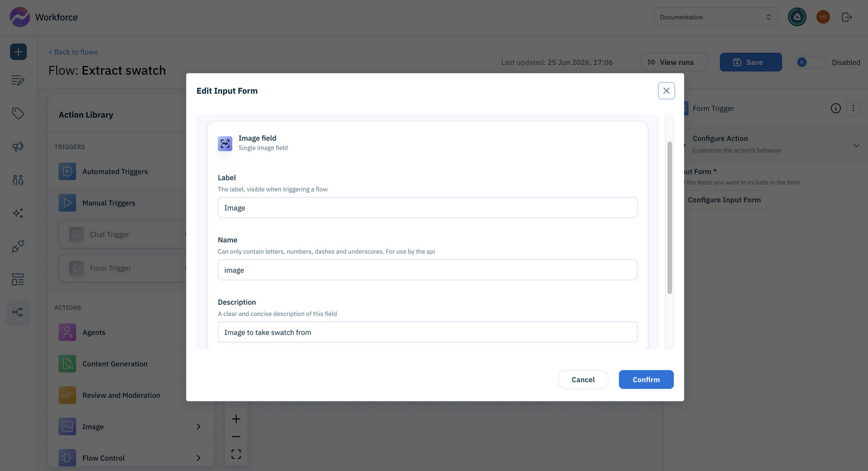The width and height of the screenshot is (868, 471).
Task: Click the HS user avatar
Action: tap(823, 17)
